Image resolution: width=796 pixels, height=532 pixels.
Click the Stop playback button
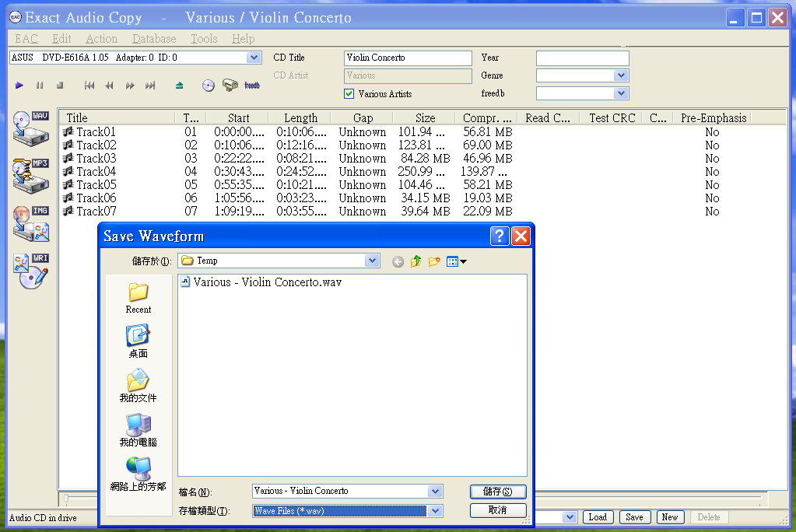point(60,86)
